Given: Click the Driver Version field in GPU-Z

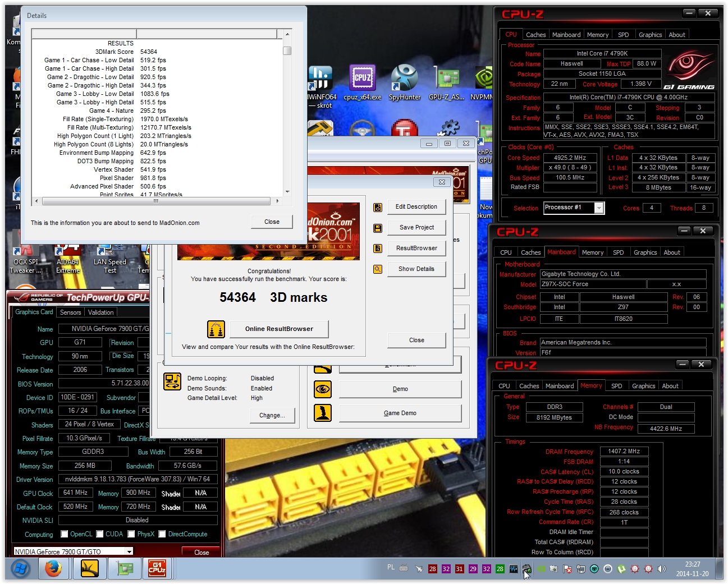Looking at the screenshot, I should click(138, 480).
